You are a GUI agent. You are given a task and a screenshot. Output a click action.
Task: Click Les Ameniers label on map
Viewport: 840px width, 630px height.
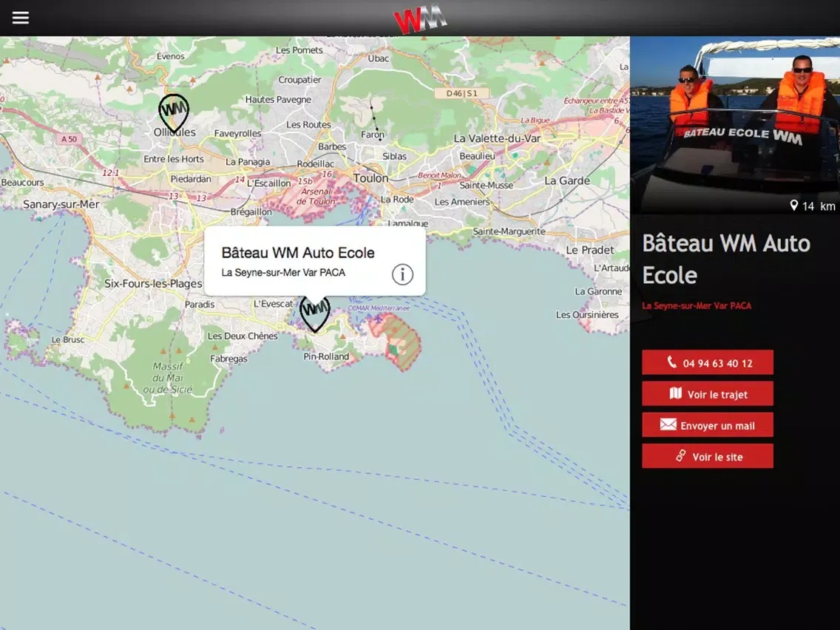[462, 202]
